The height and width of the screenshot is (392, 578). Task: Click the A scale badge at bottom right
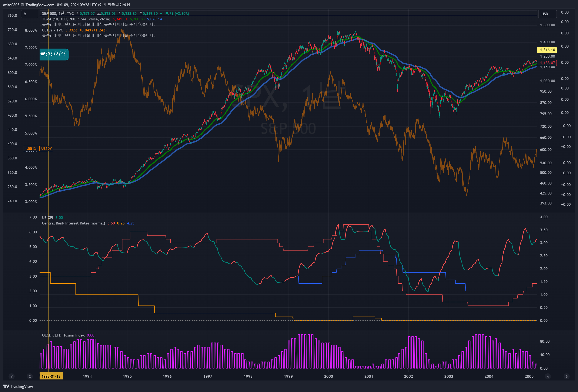pos(548,376)
